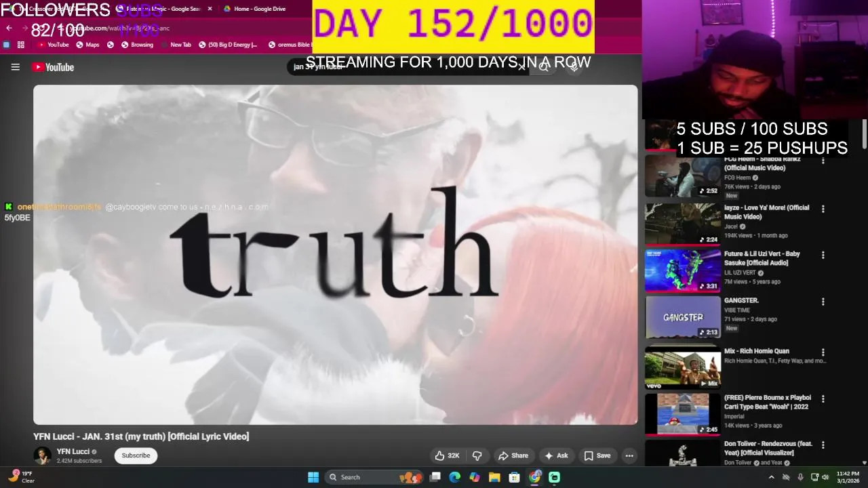
Task: Share this video
Action: tap(513, 455)
